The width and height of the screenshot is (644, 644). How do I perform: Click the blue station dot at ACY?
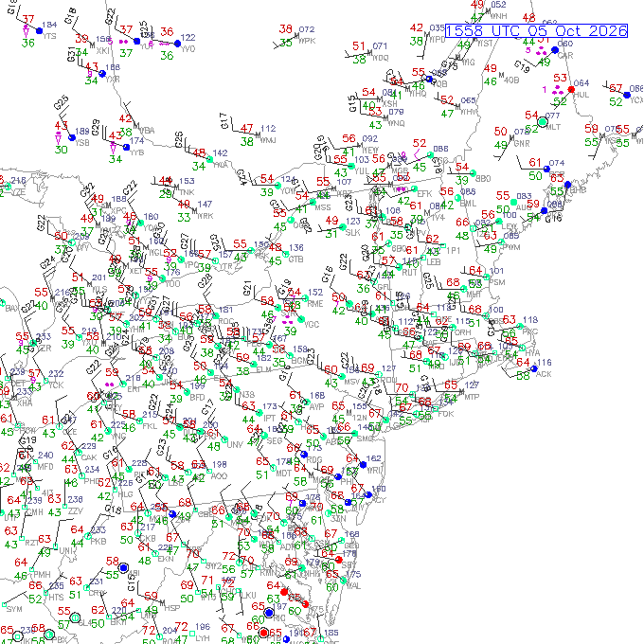tap(368, 495)
